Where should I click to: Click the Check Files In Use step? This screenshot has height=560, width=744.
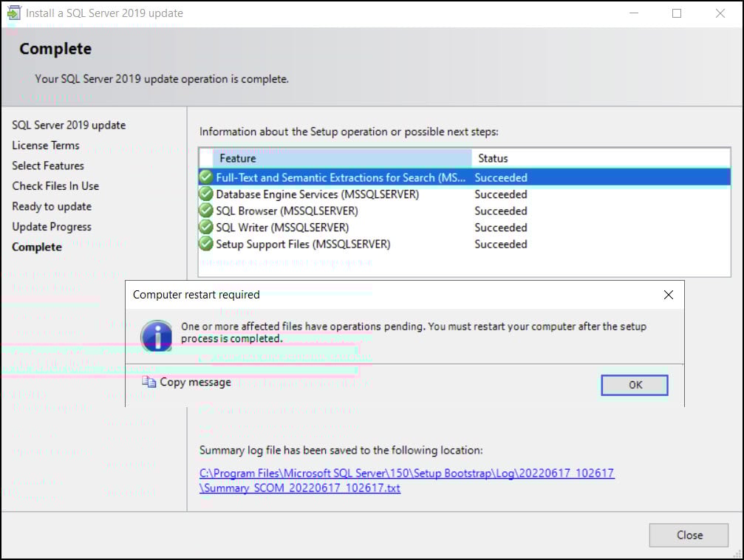(55, 186)
